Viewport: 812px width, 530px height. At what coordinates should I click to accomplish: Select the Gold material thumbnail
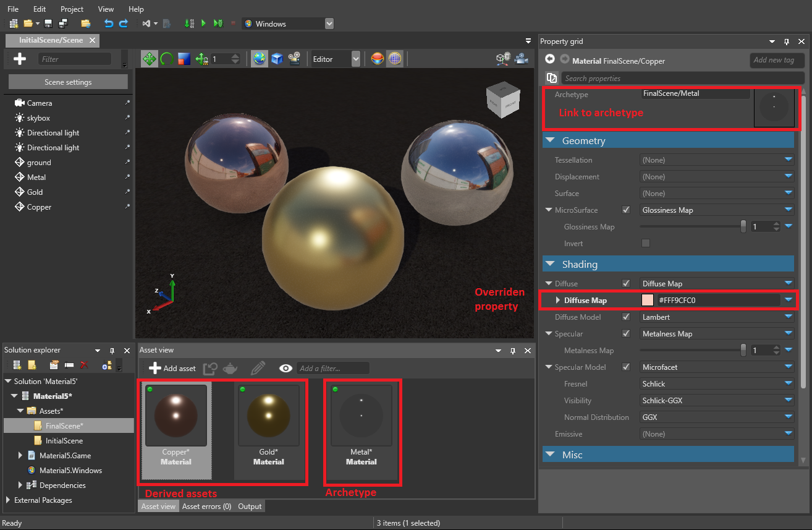pyautogui.click(x=268, y=416)
